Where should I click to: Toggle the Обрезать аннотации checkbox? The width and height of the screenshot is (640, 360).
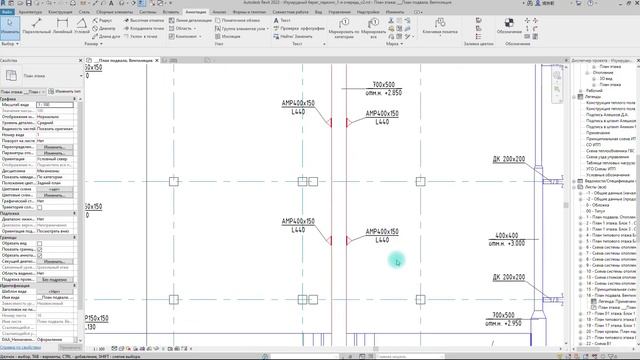(40, 256)
